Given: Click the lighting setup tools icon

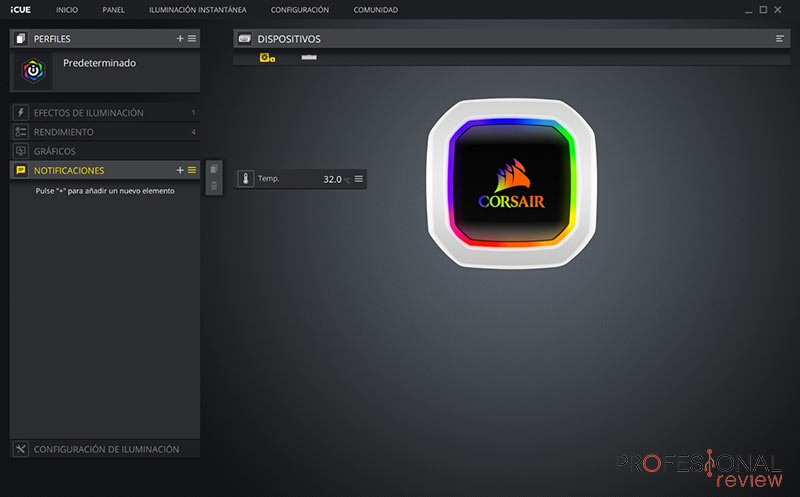Looking at the screenshot, I should [20, 449].
